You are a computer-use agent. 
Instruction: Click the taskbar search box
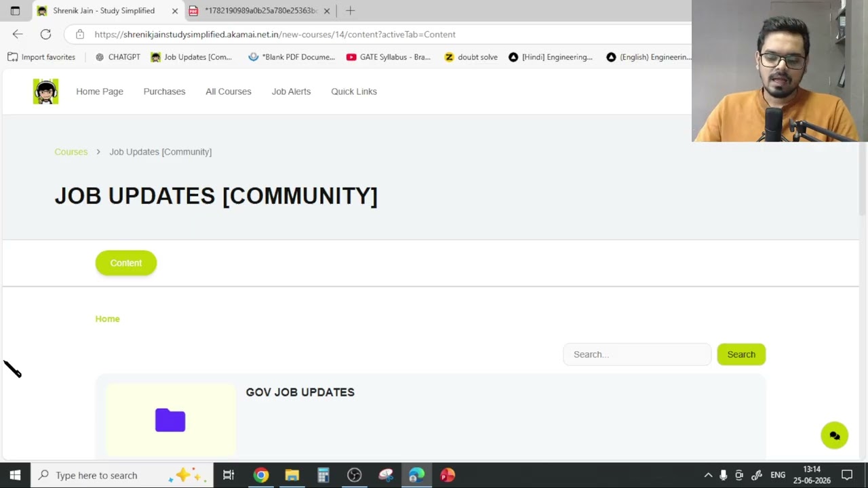pyautogui.click(x=123, y=475)
